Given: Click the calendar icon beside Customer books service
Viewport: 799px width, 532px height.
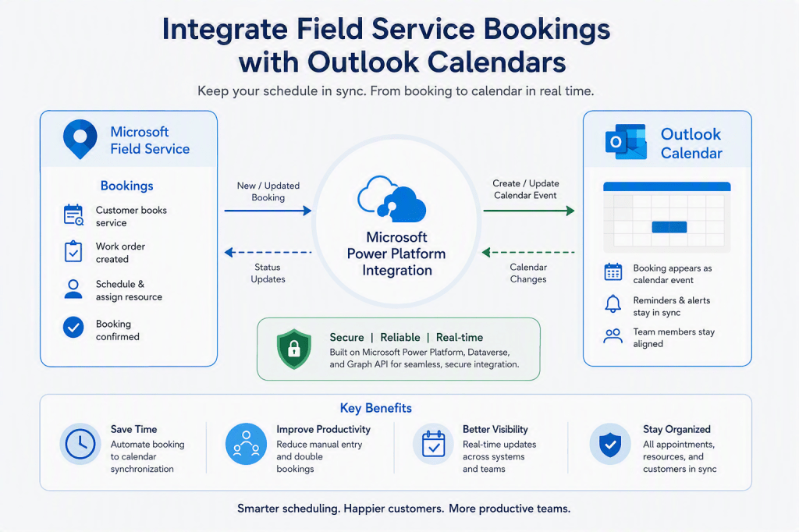Looking at the screenshot, I should (73, 215).
